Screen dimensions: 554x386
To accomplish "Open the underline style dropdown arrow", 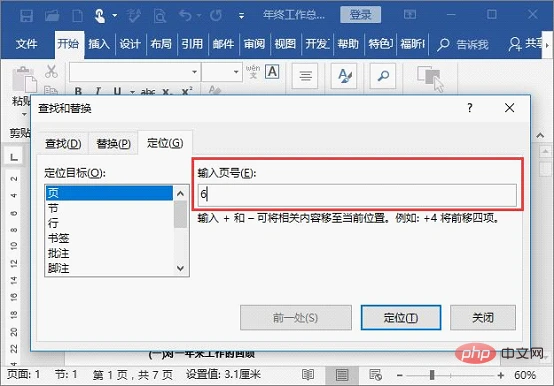I will tap(132, 92).
